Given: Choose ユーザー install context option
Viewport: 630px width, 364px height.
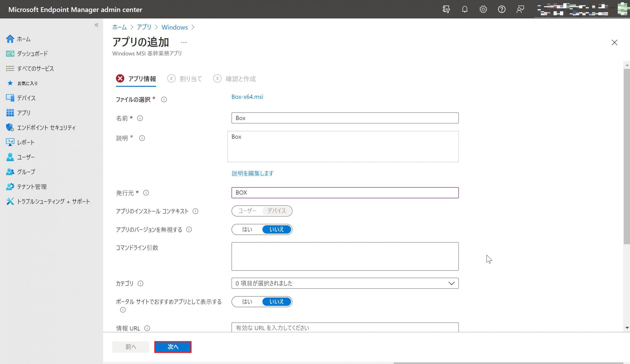Looking at the screenshot, I should click(x=247, y=211).
